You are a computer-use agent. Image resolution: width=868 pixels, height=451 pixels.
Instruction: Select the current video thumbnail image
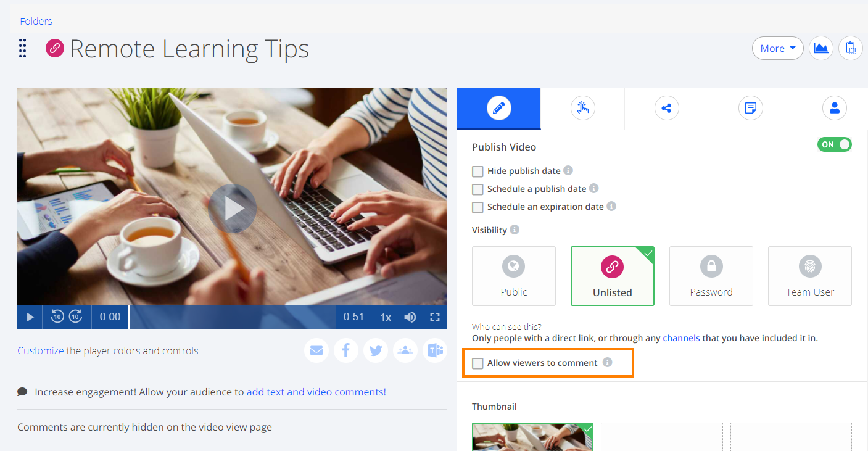(x=533, y=437)
